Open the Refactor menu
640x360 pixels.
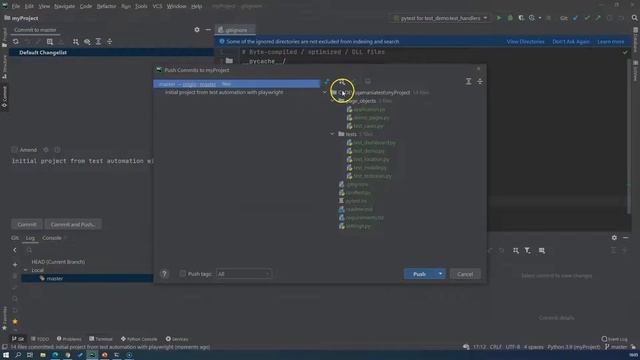[x=106, y=6]
